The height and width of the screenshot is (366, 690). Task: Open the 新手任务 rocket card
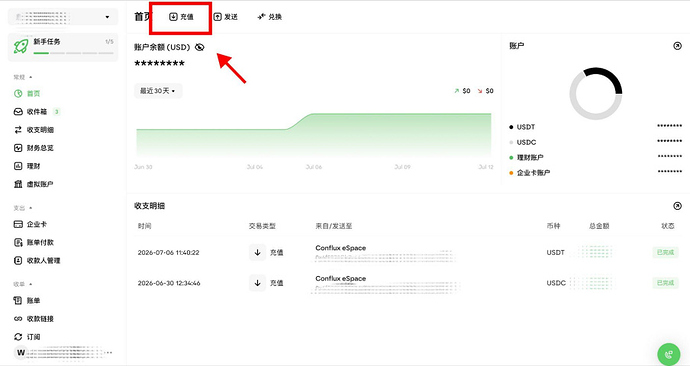point(63,47)
